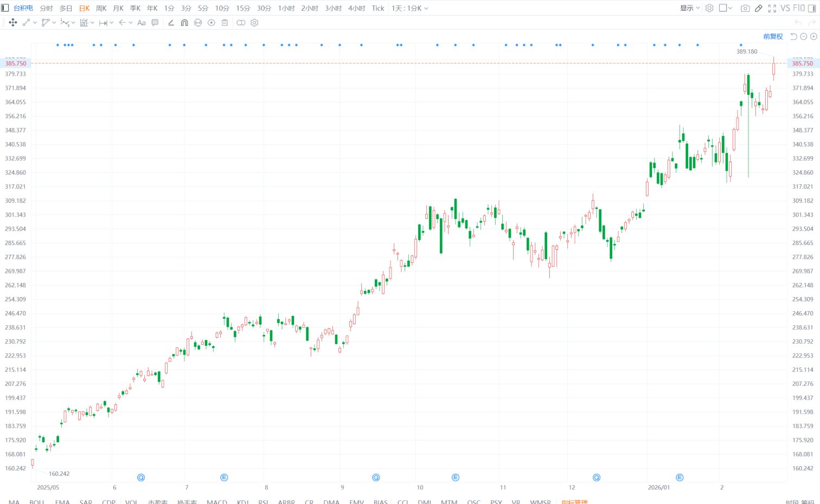The height and width of the screenshot is (504, 820).
Task: Open chart settings gear next to 显示
Action: click(709, 8)
